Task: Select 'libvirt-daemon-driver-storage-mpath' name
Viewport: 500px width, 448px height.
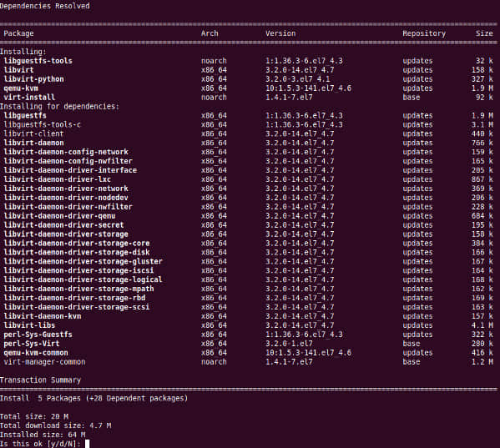Action: (x=78, y=289)
